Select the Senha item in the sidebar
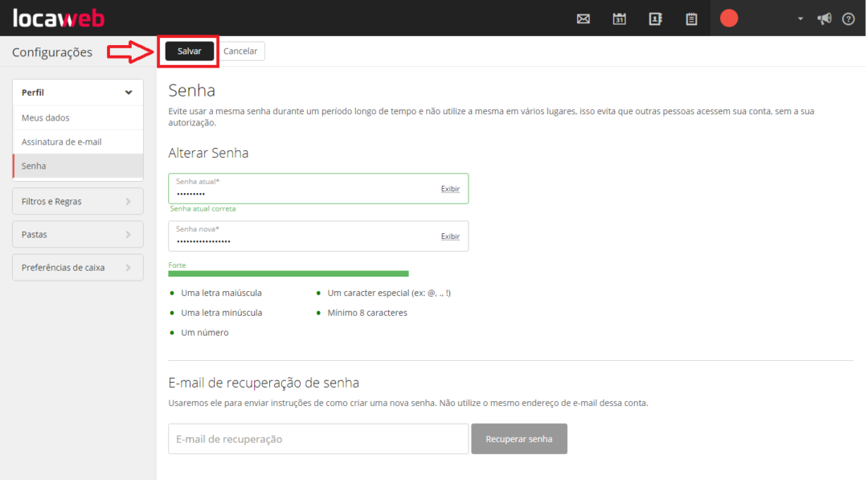 point(77,166)
